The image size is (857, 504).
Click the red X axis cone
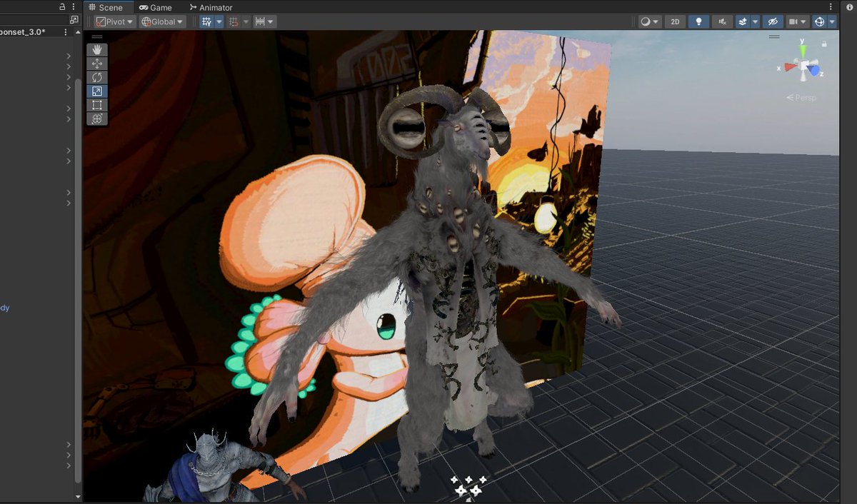pyautogui.click(x=790, y=67)
